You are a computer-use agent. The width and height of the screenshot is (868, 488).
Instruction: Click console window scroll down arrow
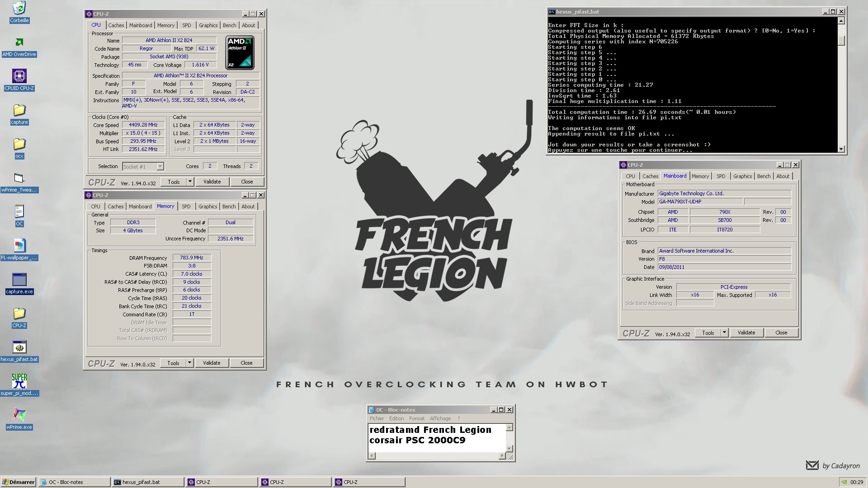coord(841,149)
